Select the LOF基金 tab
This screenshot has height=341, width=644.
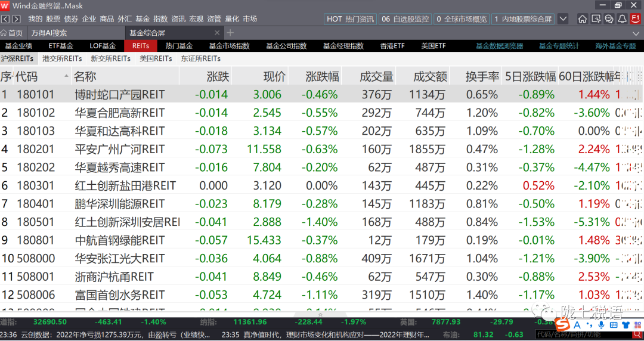[x=103, y=46]
